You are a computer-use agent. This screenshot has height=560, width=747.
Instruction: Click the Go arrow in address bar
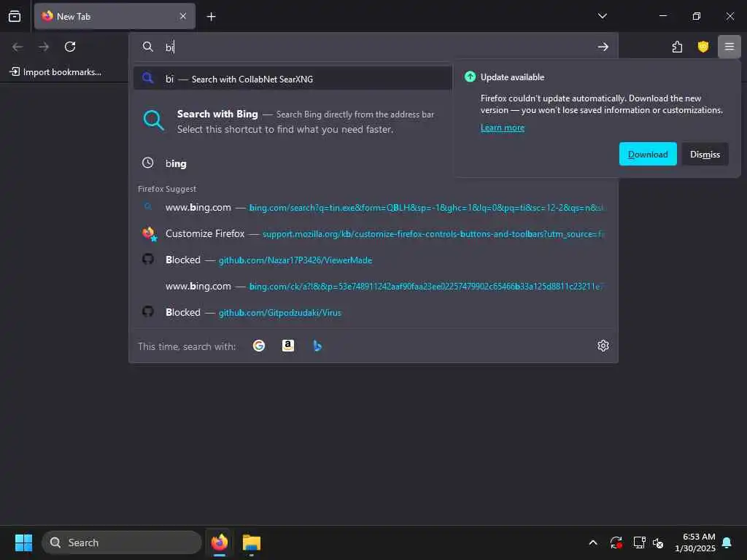(603, 47)
